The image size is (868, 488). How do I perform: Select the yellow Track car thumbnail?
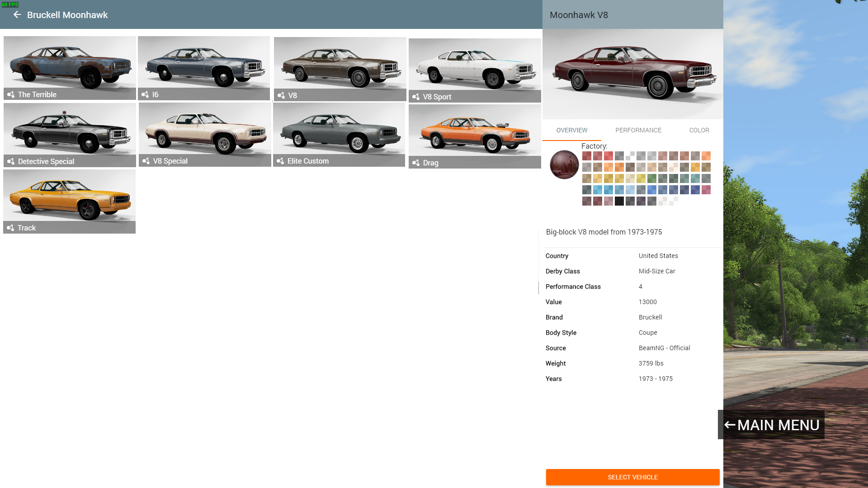69,202
